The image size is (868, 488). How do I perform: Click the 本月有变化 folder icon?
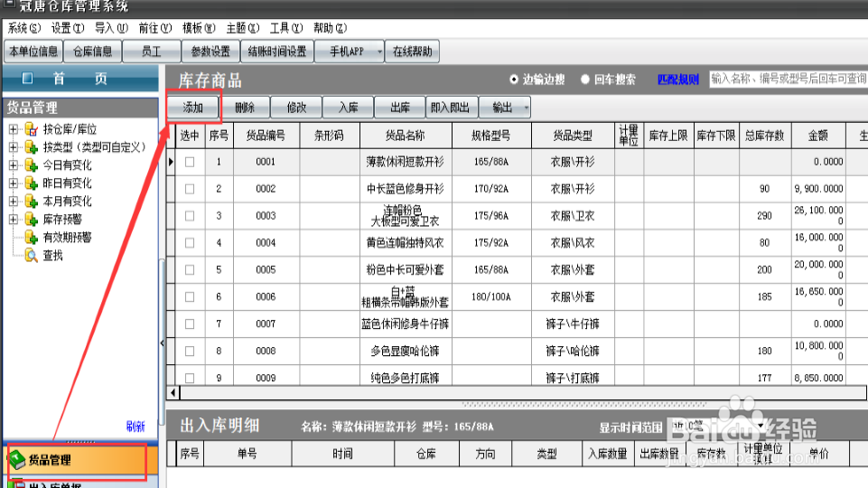(32, 201)
